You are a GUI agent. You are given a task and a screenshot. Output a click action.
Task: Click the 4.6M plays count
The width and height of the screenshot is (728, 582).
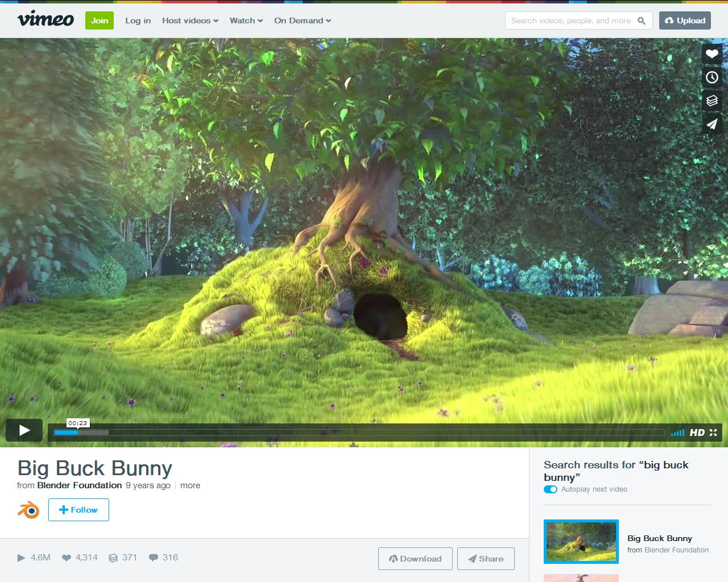coord(34,558)
